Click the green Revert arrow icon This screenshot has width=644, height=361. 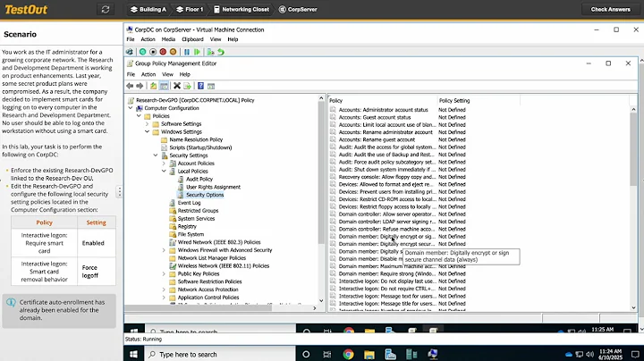click(x=221, y=52)
